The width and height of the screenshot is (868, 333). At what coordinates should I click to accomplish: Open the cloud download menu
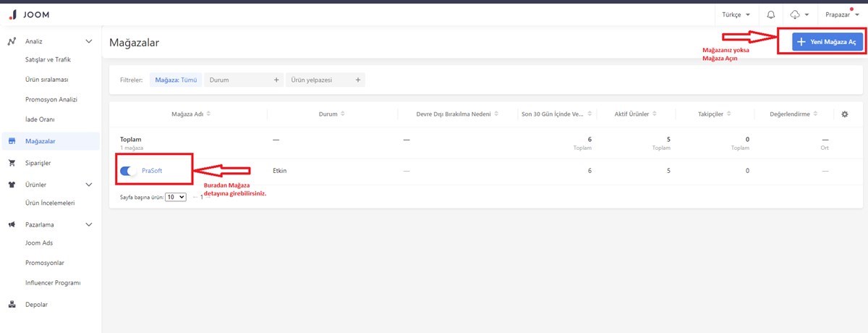pyautogui.click(x=799, y=14)
